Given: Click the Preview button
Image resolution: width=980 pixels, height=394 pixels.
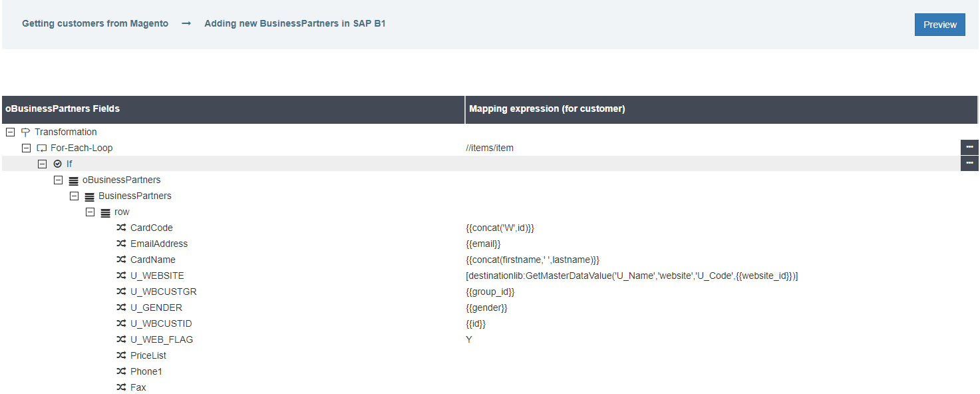Looking at the screenshot, I should click(x=939, y=24).
